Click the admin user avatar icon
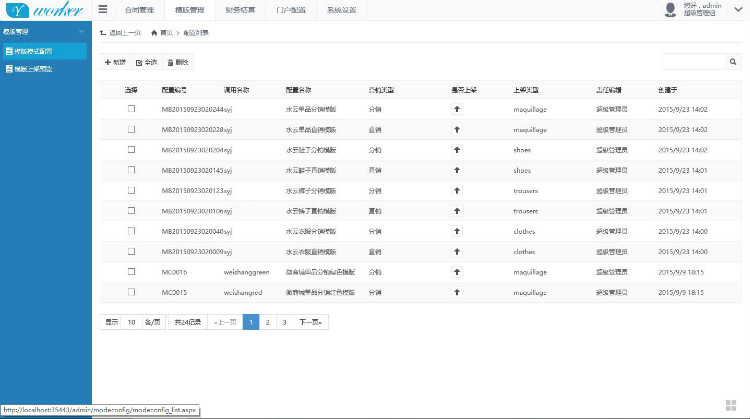This screenshot has width=750, height=419. (x=671, y=10)
